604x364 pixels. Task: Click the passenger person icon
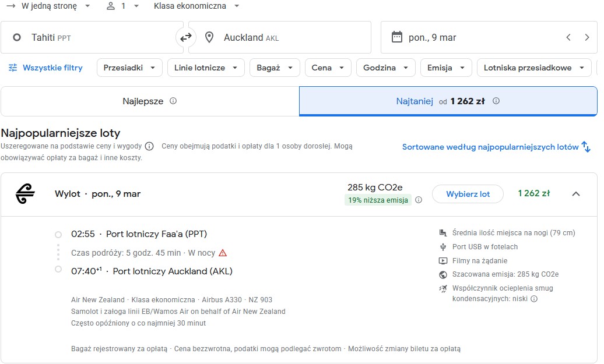point(111,6)
